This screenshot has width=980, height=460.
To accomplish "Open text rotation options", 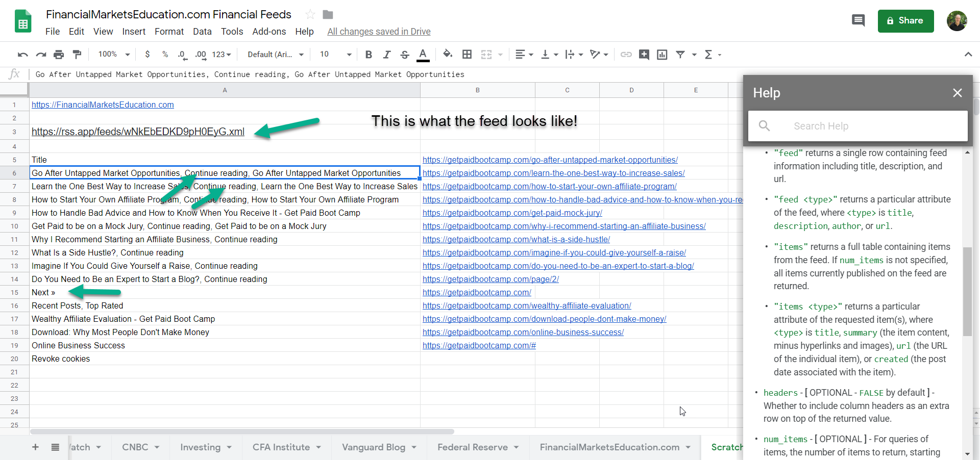I will (599, 55).
